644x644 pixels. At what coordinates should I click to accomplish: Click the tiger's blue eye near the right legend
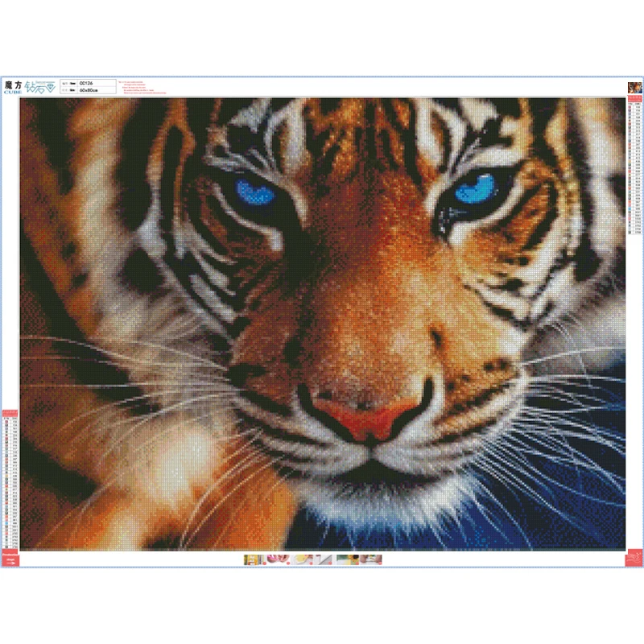[475, 189]
